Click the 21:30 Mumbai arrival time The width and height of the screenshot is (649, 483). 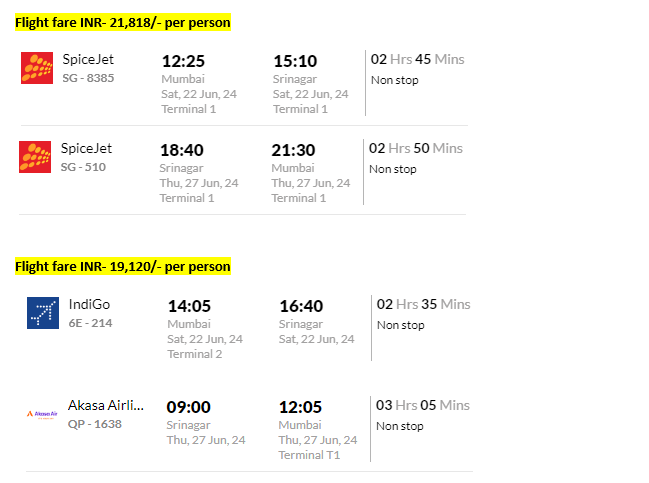[x=293, y=150]
